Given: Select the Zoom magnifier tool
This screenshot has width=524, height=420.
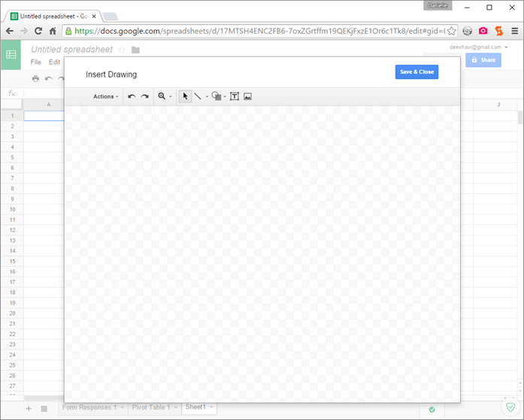Looking at the screenshot, I should [x=162, y=96].
